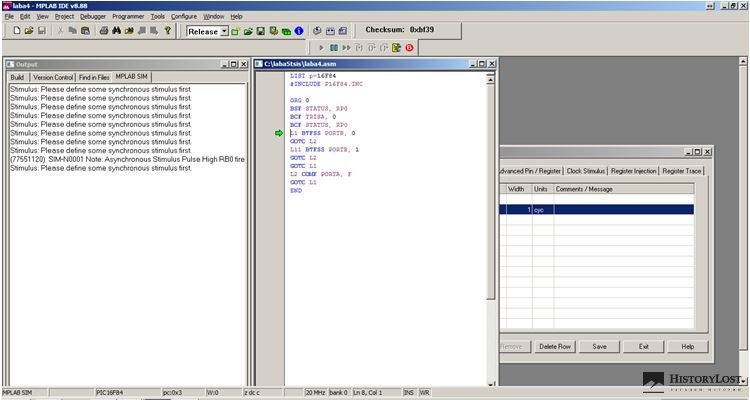Click the red Breakpoints icon

click(x=409, y=48)
